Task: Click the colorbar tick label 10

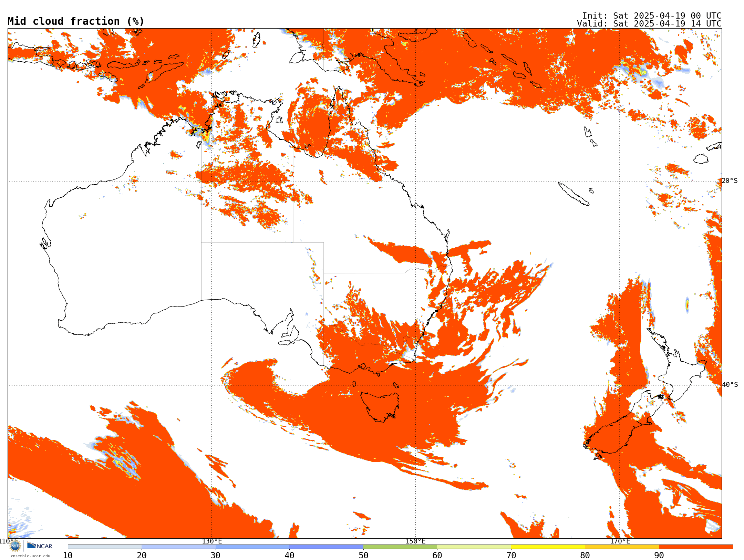Action: pos(68,556)
